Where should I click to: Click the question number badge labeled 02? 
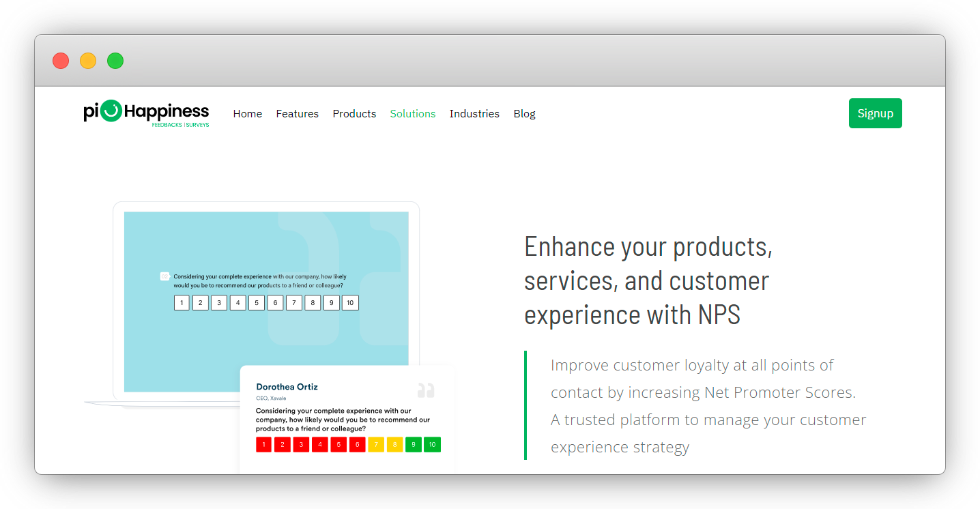pyautogui.click(x=164, y=276)
